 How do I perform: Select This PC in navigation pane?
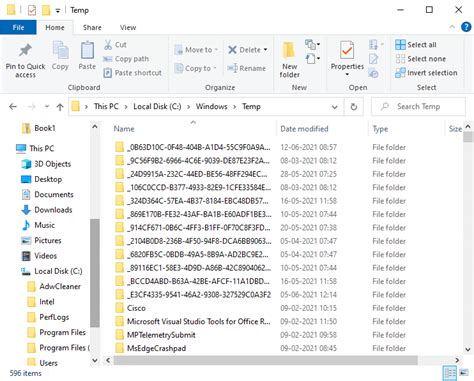pos(35,148)
